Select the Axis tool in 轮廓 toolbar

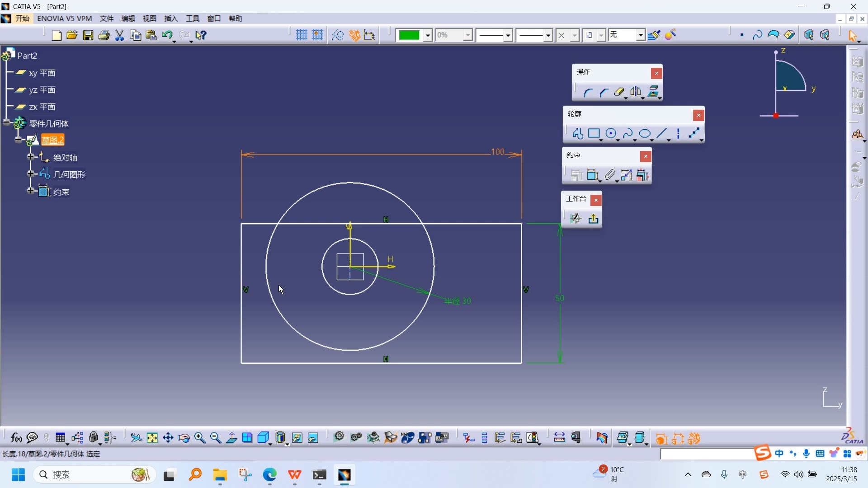678,134
